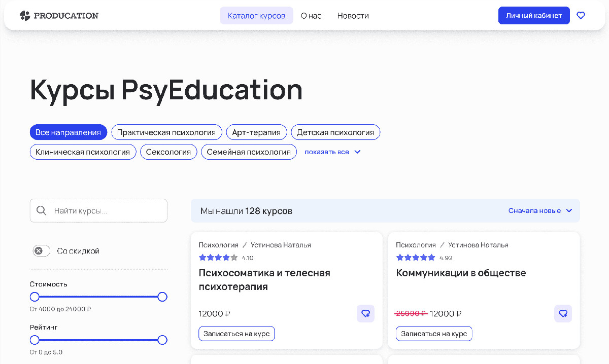Click PRODUCATION brand name text
Screen dimensions: 609x364
click(66, 16)
